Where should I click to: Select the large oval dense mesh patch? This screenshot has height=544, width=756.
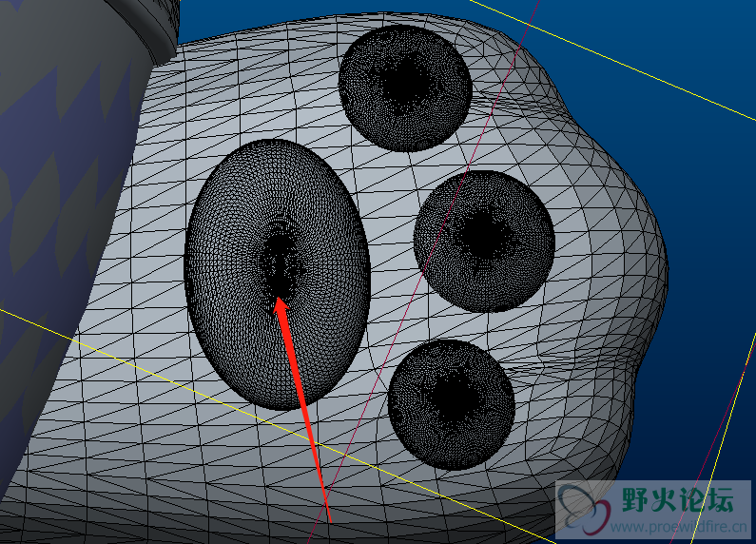(278, 275)
